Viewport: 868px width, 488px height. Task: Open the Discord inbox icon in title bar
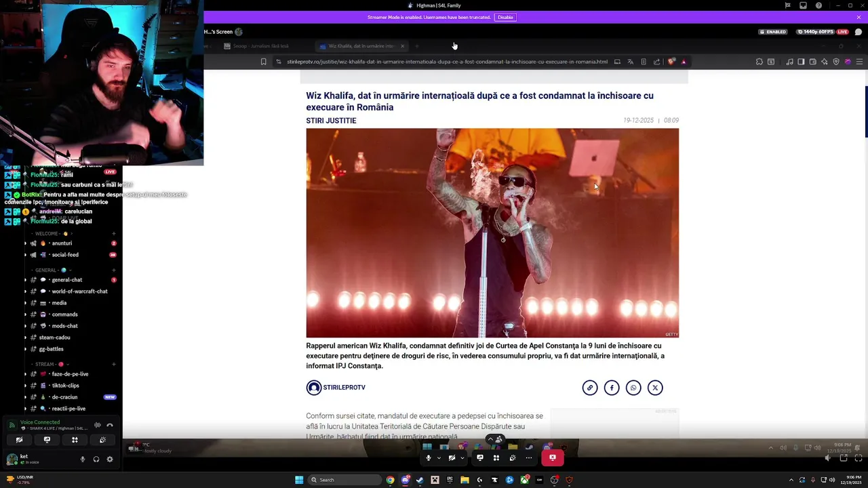coord(803,5)
